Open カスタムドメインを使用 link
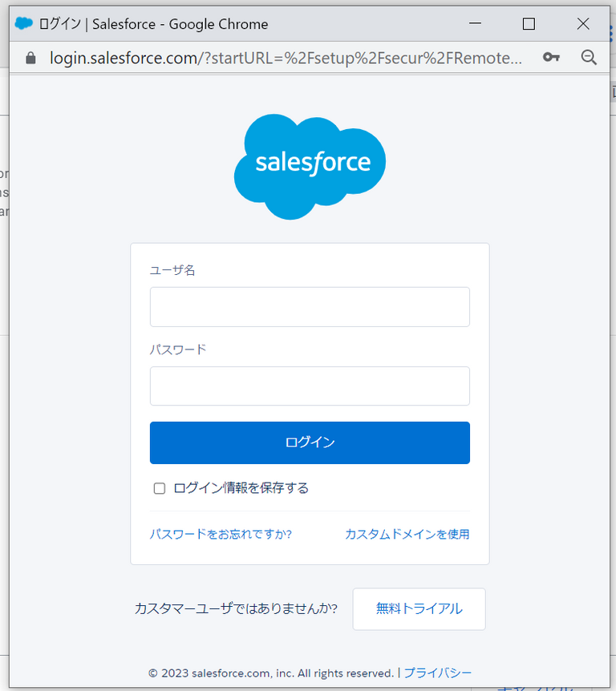Screen dimensions: 616x691 pos(407,534)
